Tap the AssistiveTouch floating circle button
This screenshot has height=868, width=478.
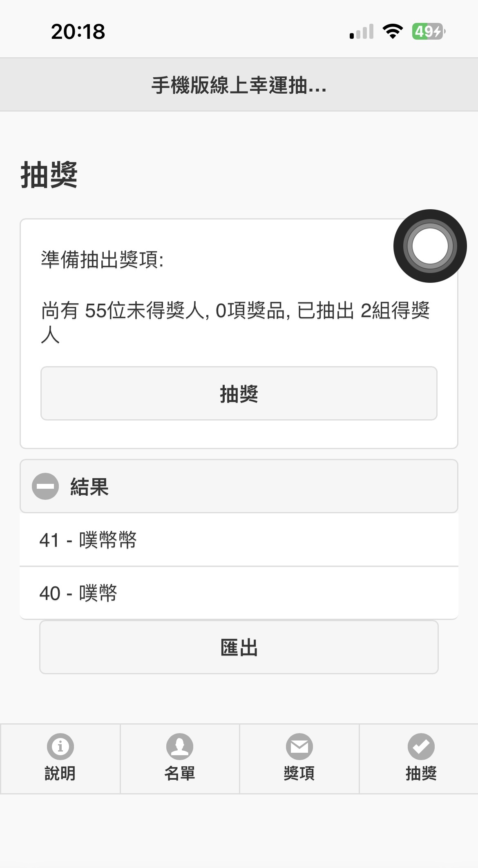coord(430,246)
